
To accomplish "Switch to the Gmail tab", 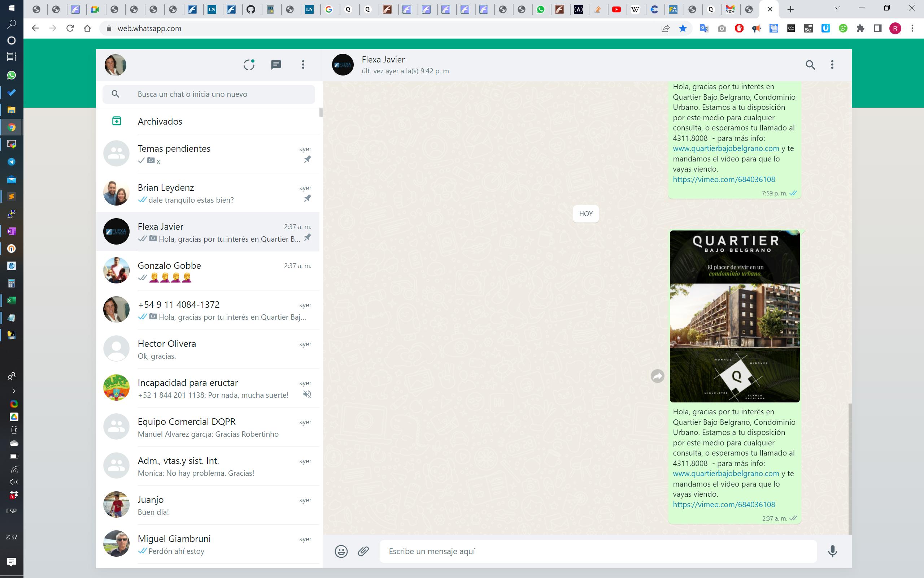I will click(x=730, y=9).
